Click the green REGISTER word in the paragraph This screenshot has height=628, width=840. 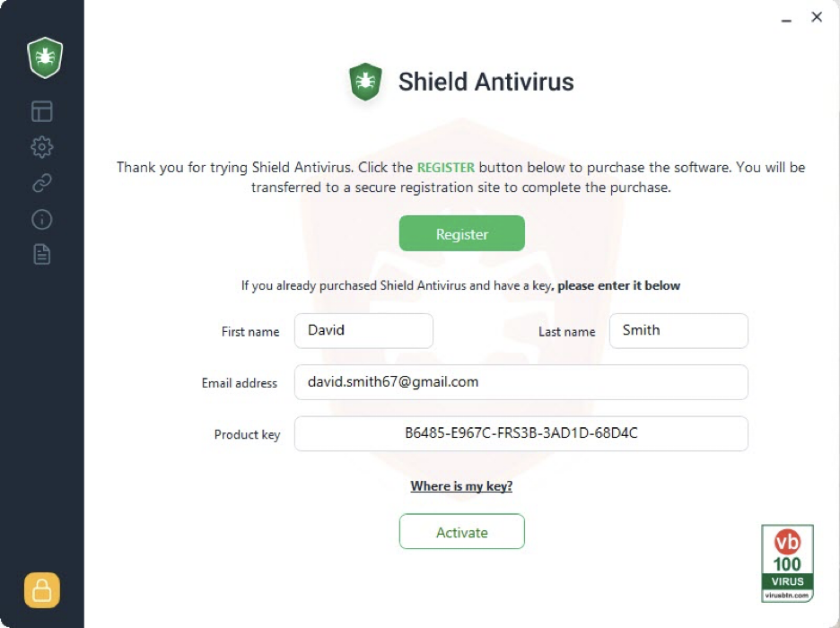coord(446,168)
